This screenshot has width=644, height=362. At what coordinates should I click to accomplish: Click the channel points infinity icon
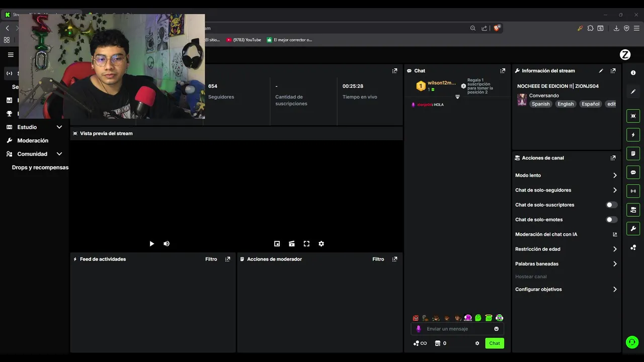point(420,343)
